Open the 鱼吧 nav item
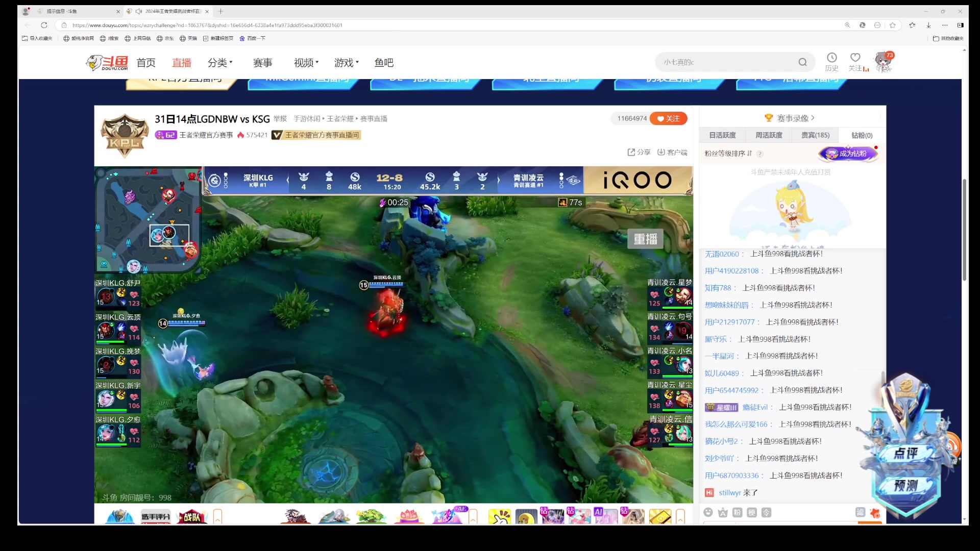Image resolution: width=980 pixels, height=551 pixels. pyautogui.click(x=384, y=63)
